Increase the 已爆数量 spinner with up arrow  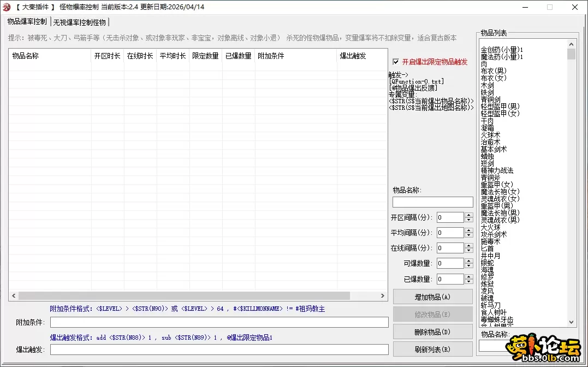pyautogui.click(x=469, y=277)
